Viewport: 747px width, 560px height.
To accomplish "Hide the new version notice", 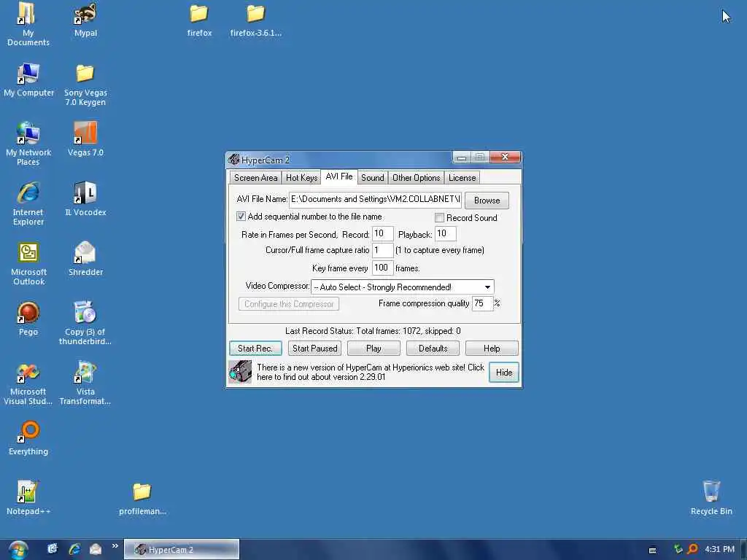I will point(503,373).
